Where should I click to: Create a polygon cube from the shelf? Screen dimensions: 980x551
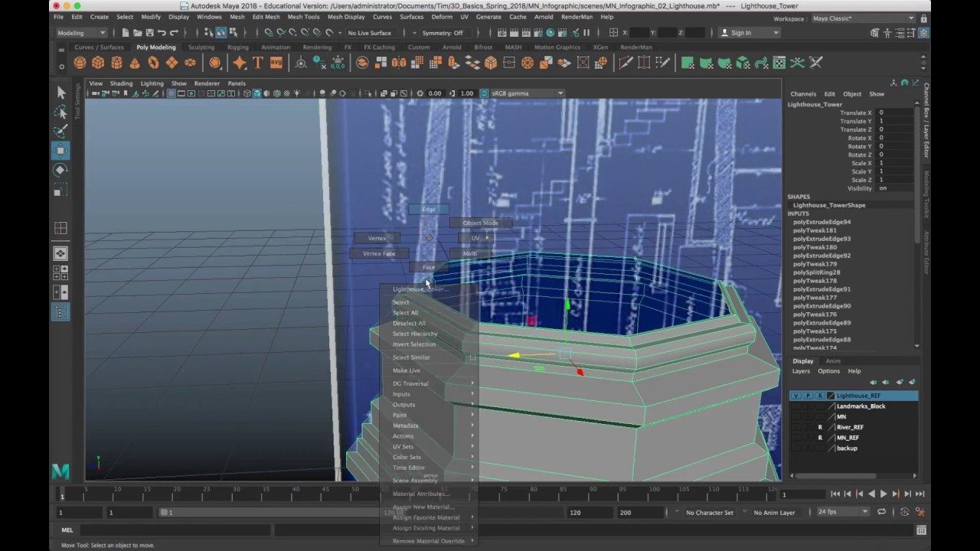(98, 63)
